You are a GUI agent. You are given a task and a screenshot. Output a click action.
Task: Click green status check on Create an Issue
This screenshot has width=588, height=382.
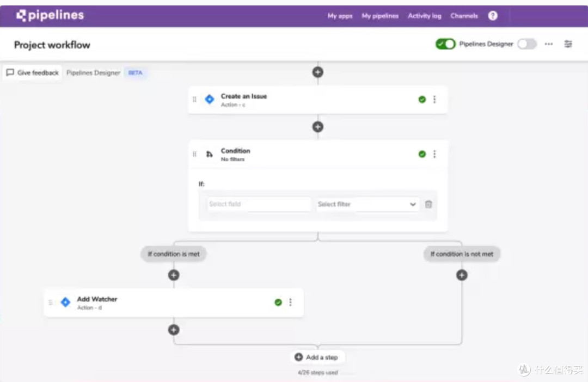[x=422, y=100]
